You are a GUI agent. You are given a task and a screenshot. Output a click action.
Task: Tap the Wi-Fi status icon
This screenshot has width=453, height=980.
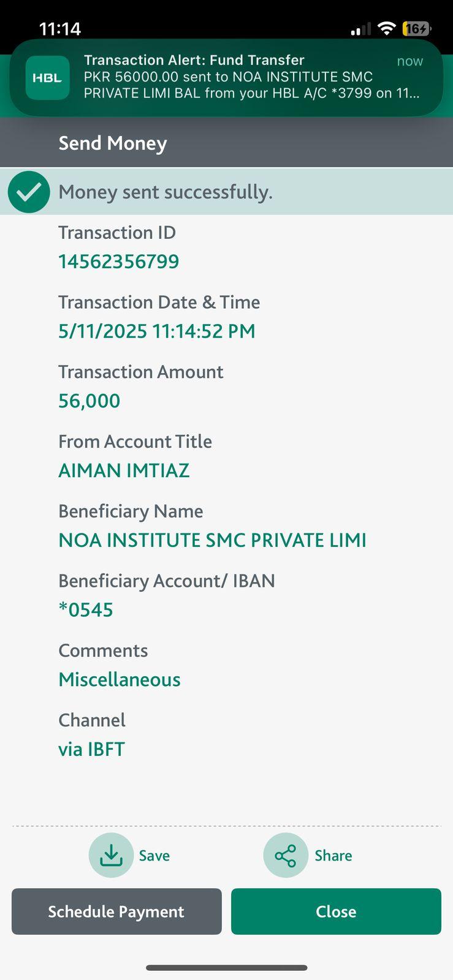pyautogui.click(x=386, y=28)
